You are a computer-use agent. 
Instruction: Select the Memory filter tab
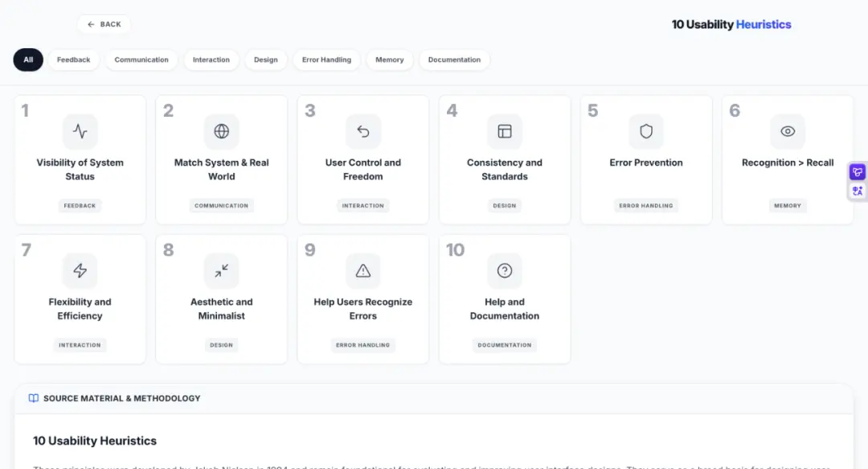pos(390,60)
